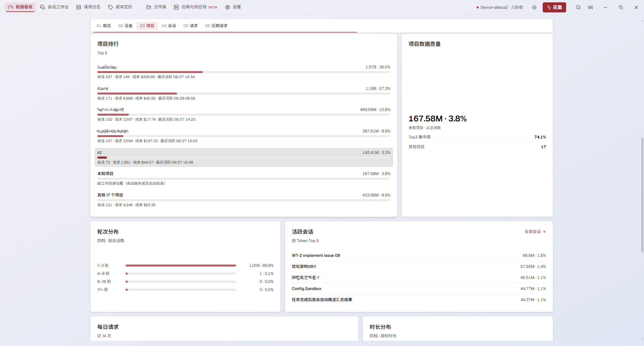This screenshot has width=644, height=346.
Task: Open 会话工作台 from the top navigation
Action: [x=54, y=7]
